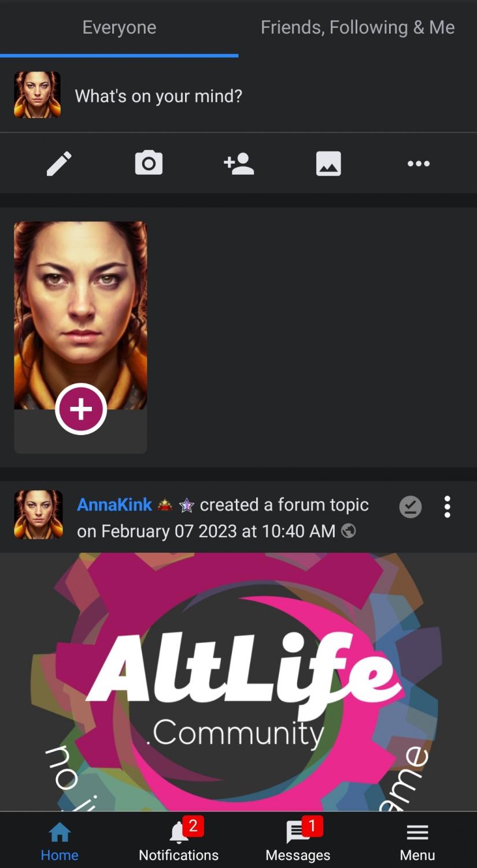Tap the "What's on your mind?" field
The width and height of the screenshot is (477, 868).
(158, 95)
